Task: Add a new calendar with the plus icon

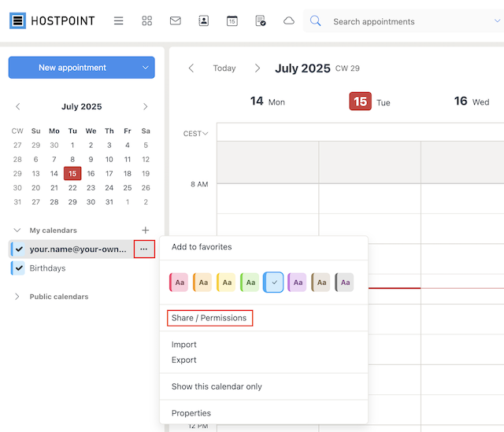Action: (x=145, y=230)
